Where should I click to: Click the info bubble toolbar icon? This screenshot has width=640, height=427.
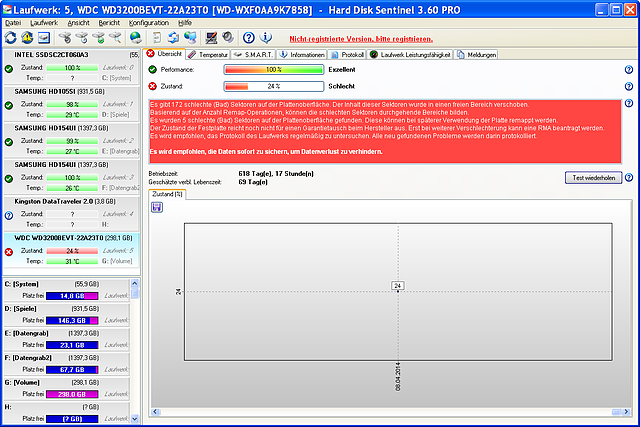266,38
